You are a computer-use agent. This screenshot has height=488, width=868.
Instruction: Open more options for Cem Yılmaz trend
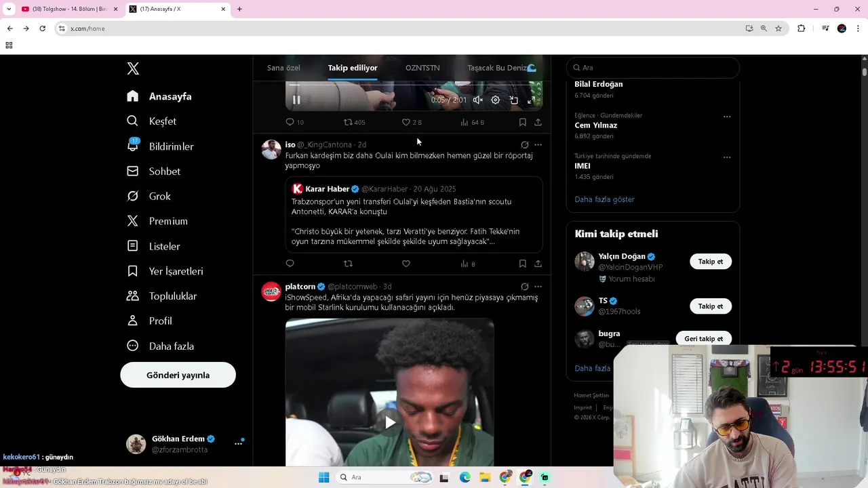pyautogui.click(x=727, y=117)
